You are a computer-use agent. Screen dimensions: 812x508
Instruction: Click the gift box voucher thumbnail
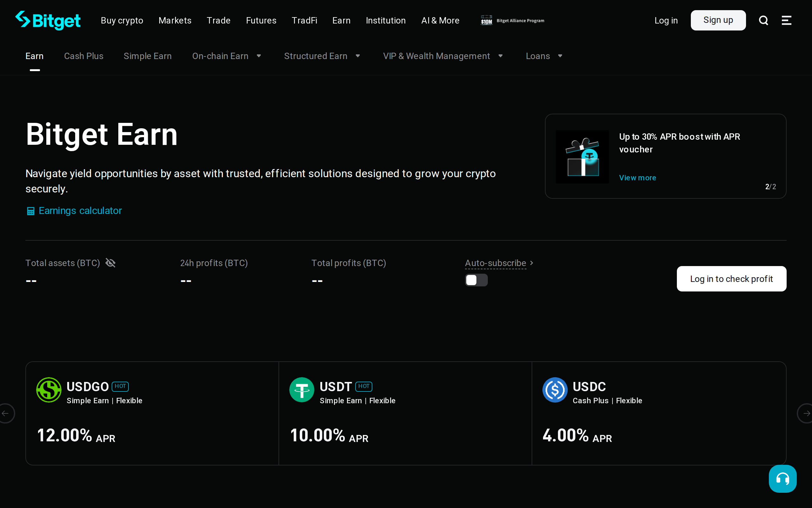[582, 157]
